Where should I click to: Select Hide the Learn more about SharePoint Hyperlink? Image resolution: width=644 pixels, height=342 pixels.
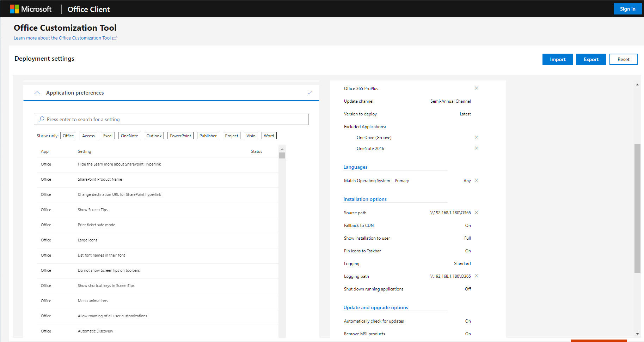pyautogui.click(x=157, y=164)
